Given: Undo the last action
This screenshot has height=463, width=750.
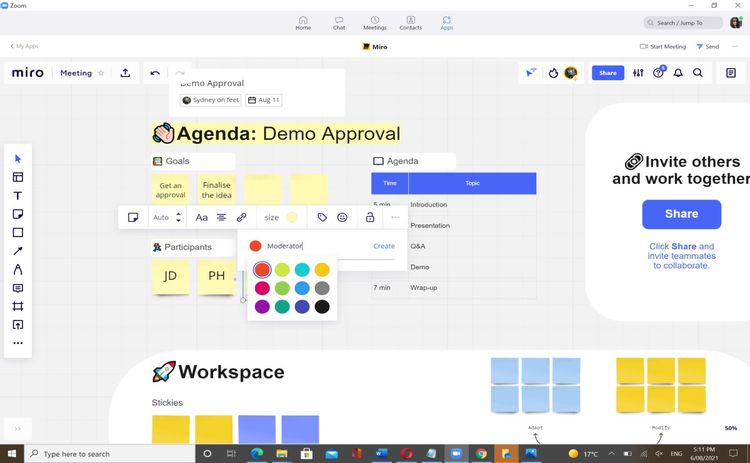Looking at the screenshot, I should [x=155, y=73].
